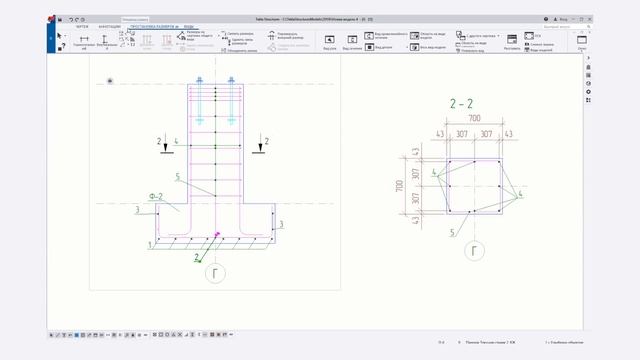640x360 pixels.
Task: Open the АННОТАЦИИ ribbon tab
Action: pyautogui.click(x=109, y=27)
